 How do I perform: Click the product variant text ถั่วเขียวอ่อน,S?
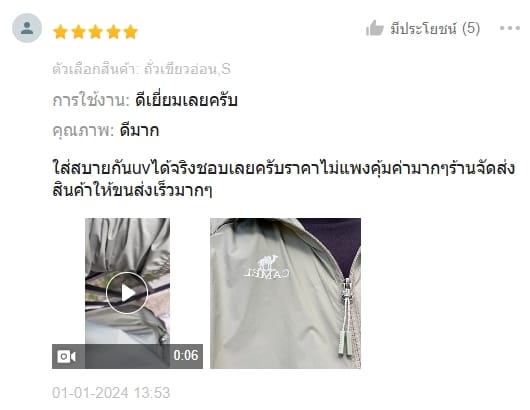(x=188, y=69)
